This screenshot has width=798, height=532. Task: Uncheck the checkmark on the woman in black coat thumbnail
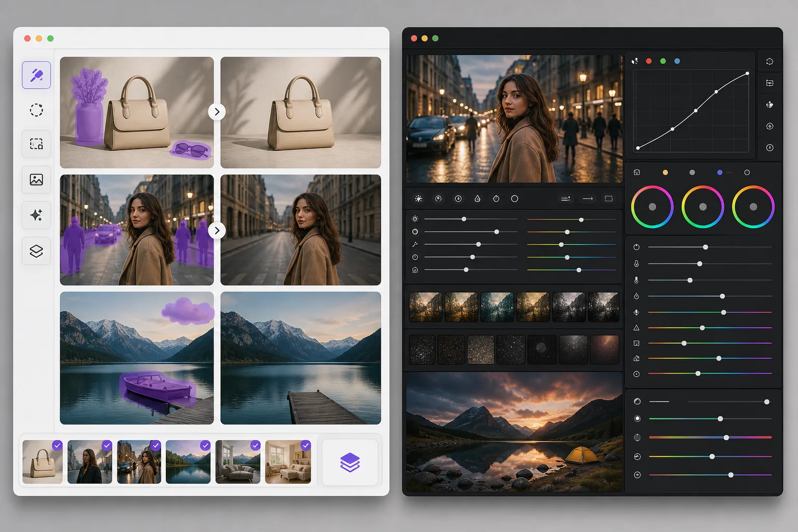tap(107, 445)
